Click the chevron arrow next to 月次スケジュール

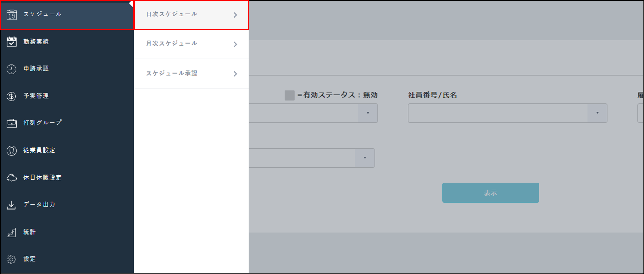(235, 44)
